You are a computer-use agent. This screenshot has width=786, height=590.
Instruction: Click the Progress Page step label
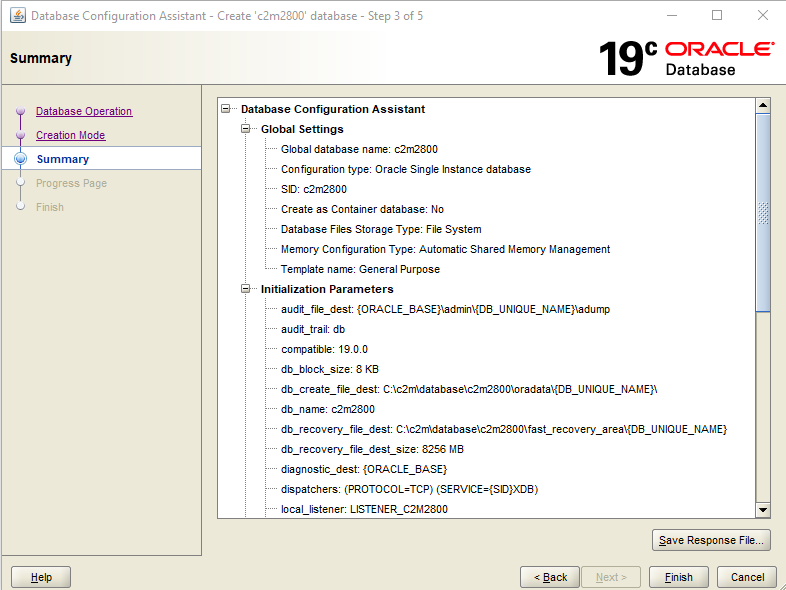pos(71,183)
